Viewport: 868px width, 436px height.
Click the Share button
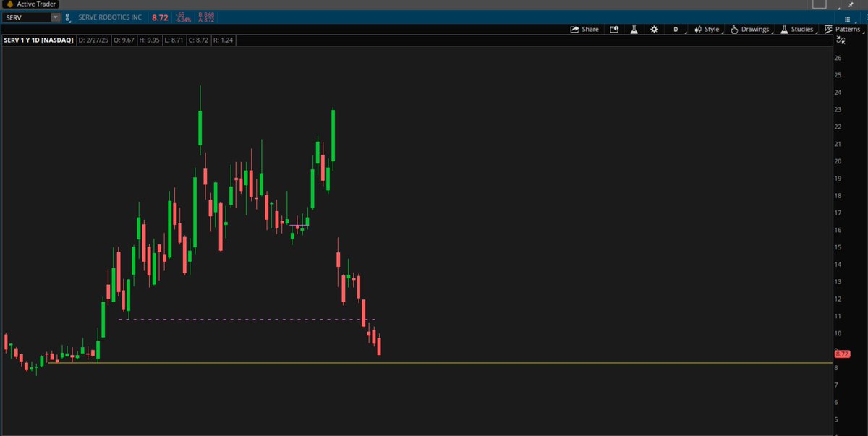coord(584,30)
